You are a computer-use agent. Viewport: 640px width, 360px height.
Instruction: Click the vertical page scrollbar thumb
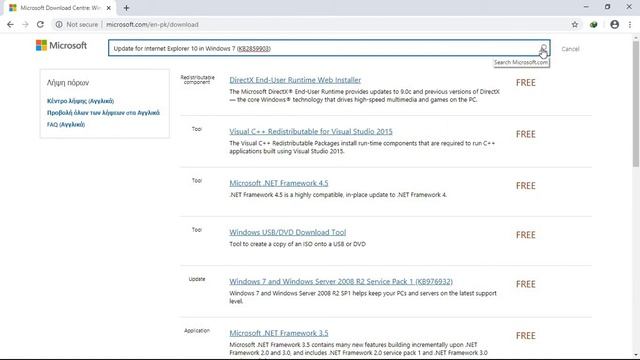636,104
